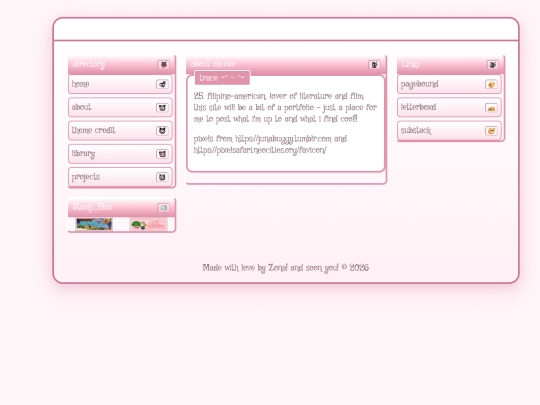The height and width of the screenshot is (405, 540).
Task: Open the theme credit page
Action: tap(120, 131)
